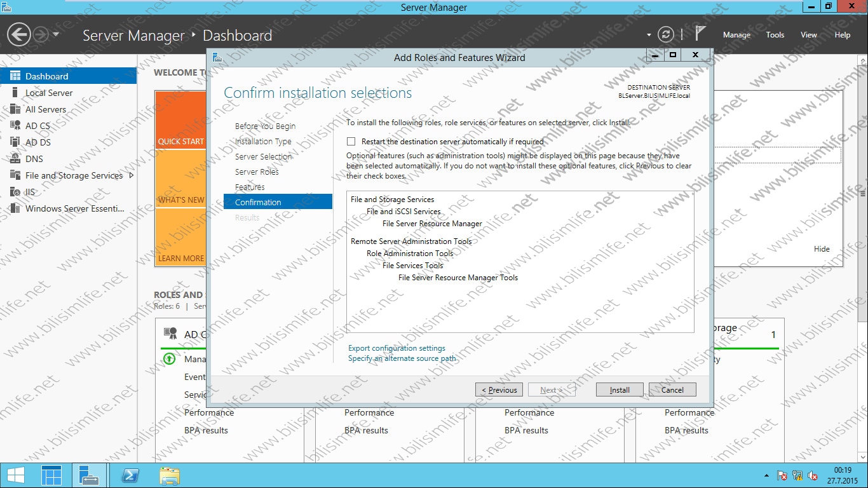The width and height of the screenshot is (868, 488).
Task: Click the wizard title bar icon
Action: (x=217, y=57)
